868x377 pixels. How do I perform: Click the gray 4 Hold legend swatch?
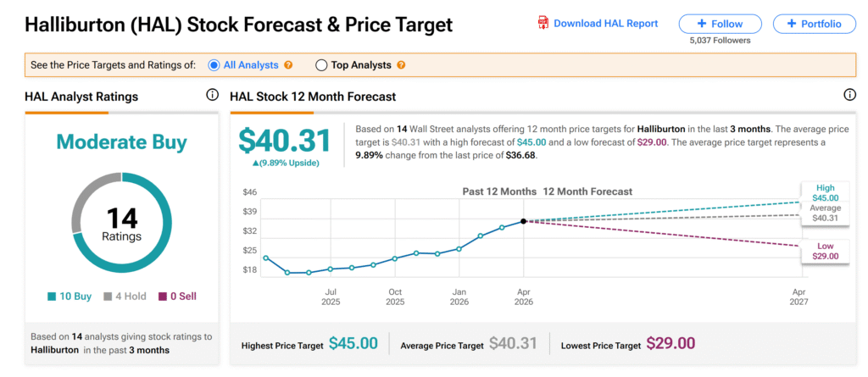108,297
